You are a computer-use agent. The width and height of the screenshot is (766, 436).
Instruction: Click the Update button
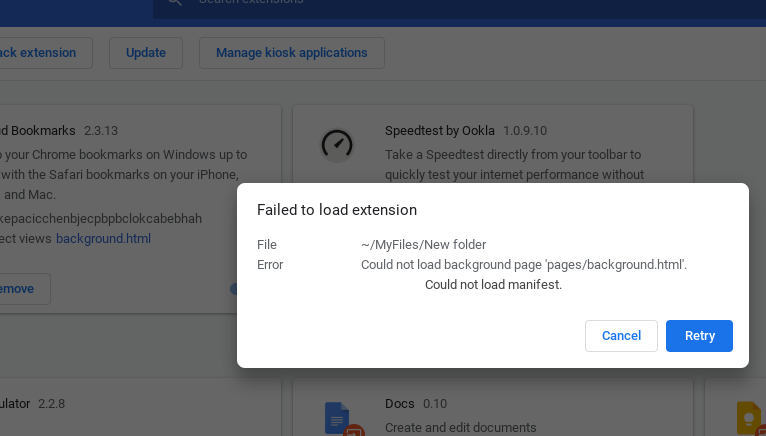pos(145,53)
